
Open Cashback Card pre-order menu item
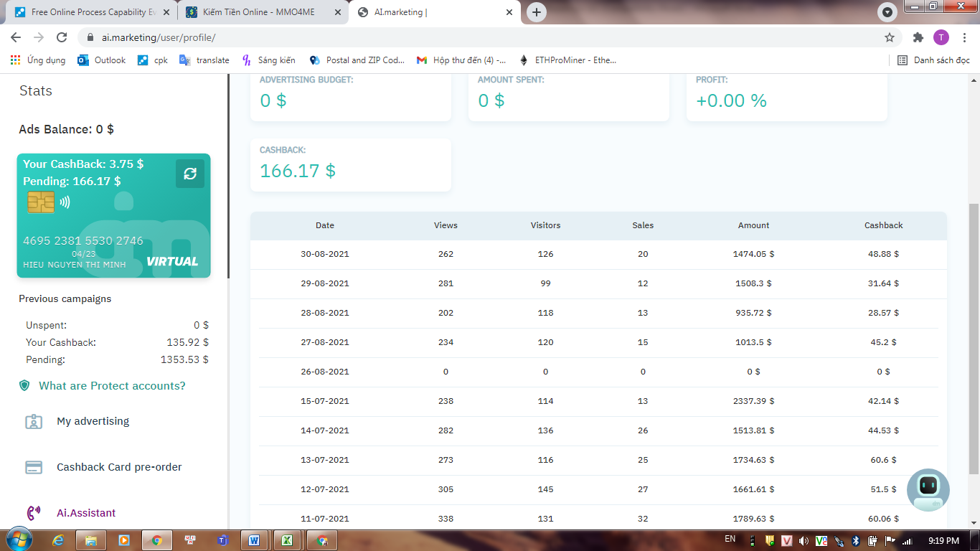[x=119, y=467]
